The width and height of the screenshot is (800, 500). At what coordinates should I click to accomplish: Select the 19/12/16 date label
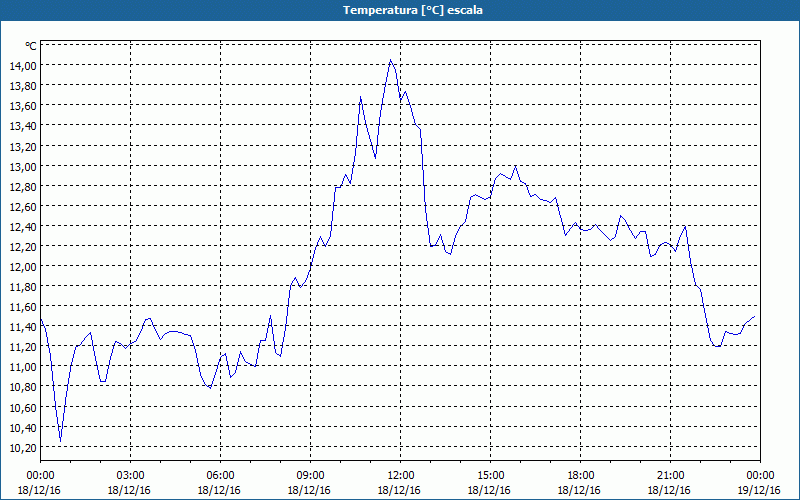click(760, 490)
